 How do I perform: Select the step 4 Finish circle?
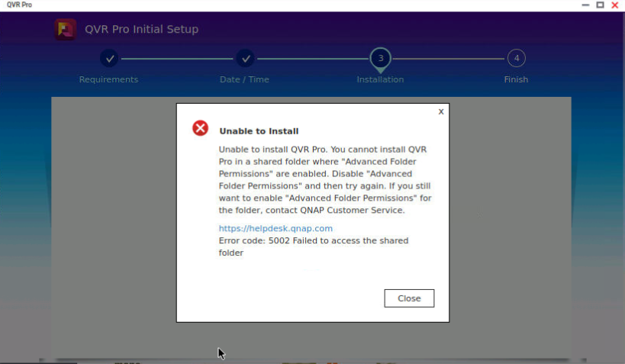[517, 58]
